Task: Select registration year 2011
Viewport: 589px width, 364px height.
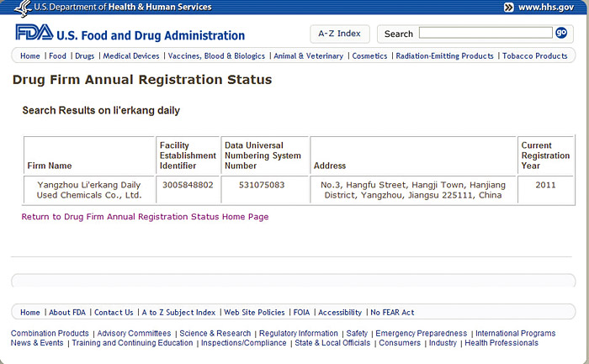Action: click(x=545, y=185)
